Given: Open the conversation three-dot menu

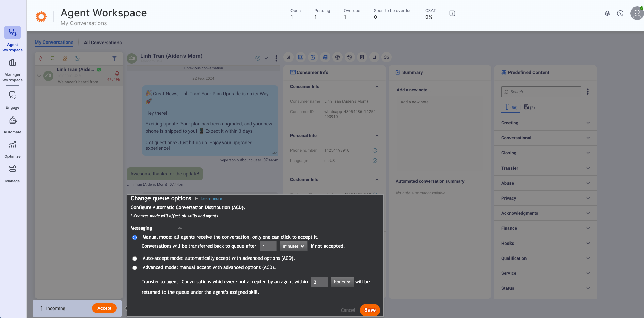Looking at the screenshot, I should [x=276, y=58].
